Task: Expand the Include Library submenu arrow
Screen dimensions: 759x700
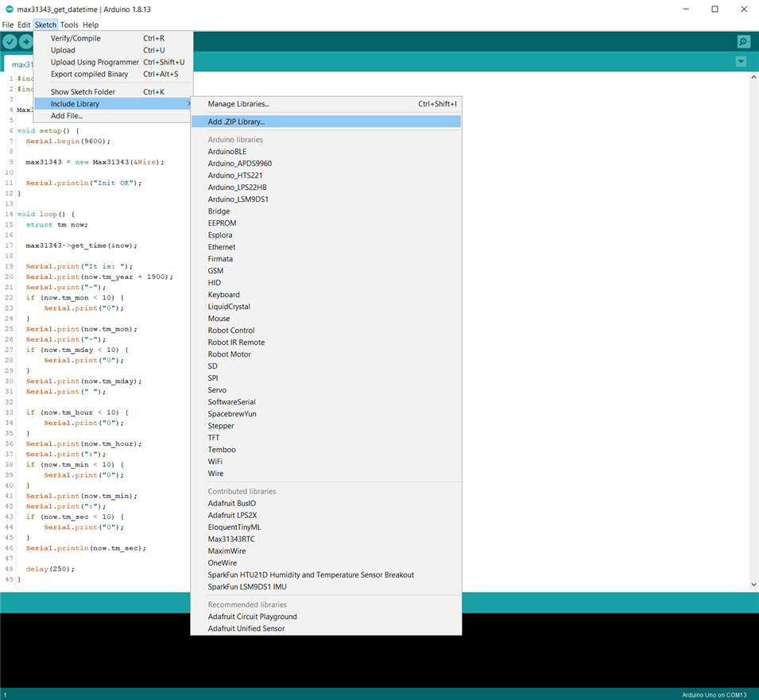Action: tap(188, 104)
